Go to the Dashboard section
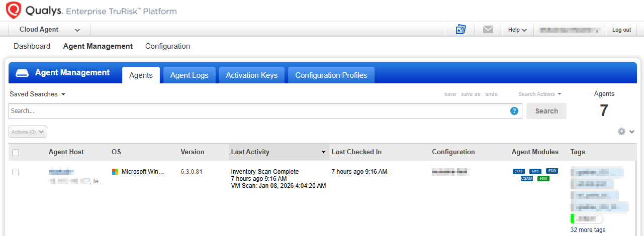Viewport: 644px width, 236px height. [32, 46]
